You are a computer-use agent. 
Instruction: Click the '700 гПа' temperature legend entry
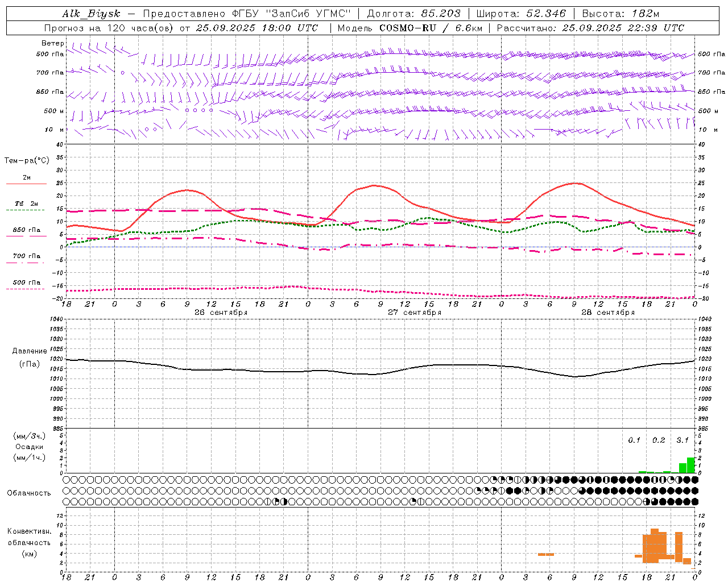(27, 256)
